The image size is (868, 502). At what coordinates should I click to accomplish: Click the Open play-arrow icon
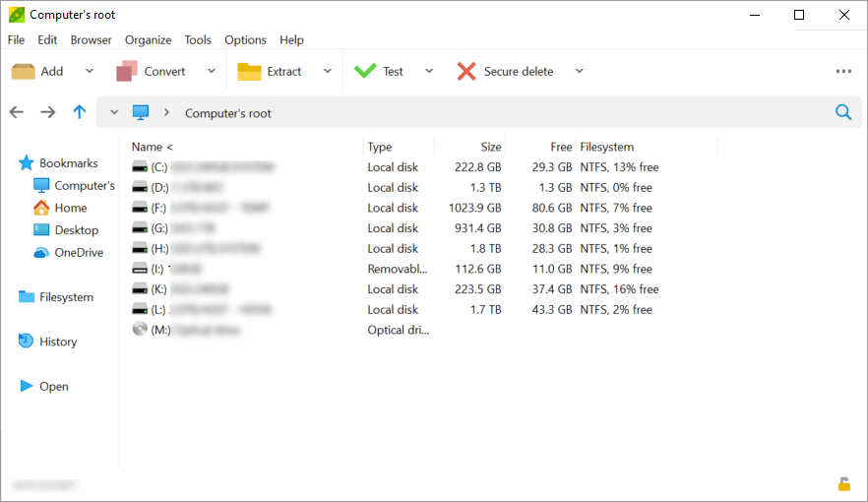(26, 386)
